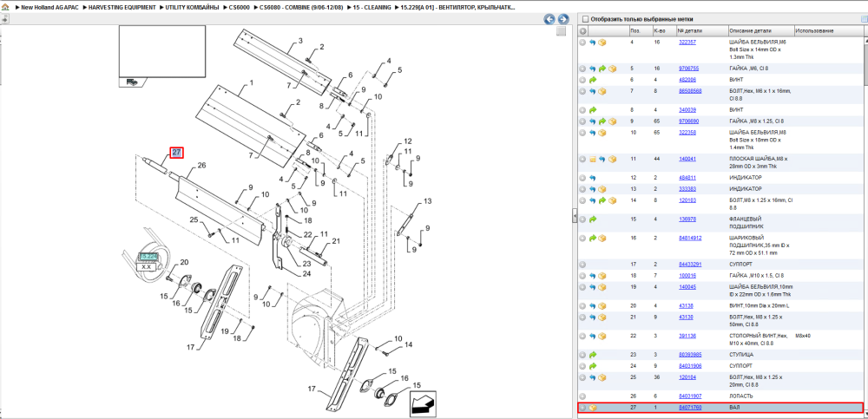Open part number link 86508588
This screenshot has width=868, height=419.
tap(690, 91)
